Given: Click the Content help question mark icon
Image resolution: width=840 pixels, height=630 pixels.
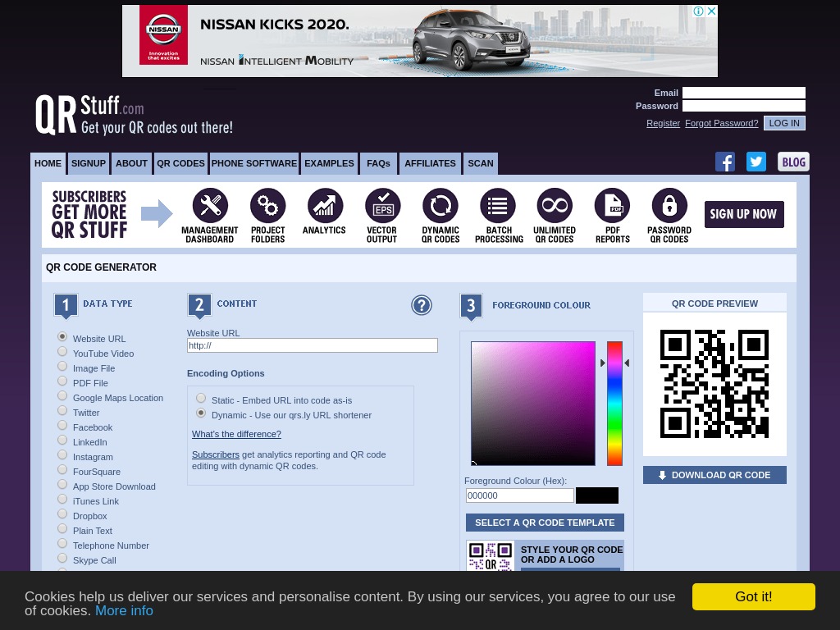Looking at the screenshot, I should pyautogui.click(x=422, y=305).
